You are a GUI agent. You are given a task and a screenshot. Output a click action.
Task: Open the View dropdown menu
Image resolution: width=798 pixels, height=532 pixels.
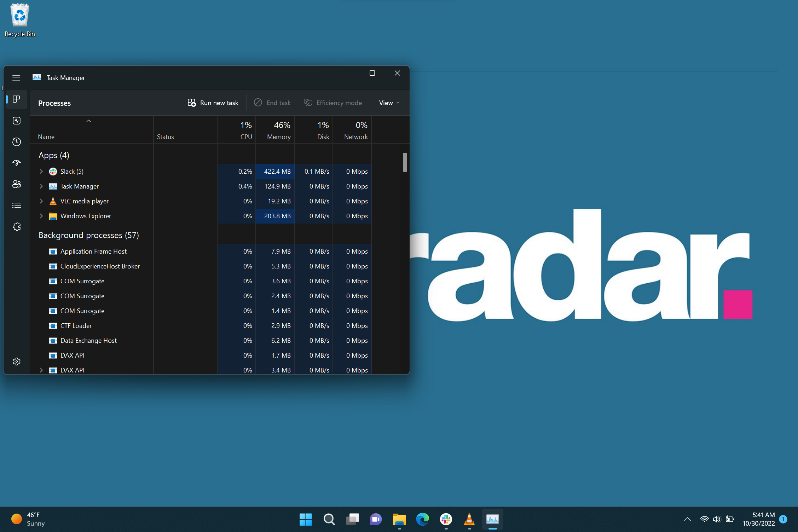(x=388, y=103)
